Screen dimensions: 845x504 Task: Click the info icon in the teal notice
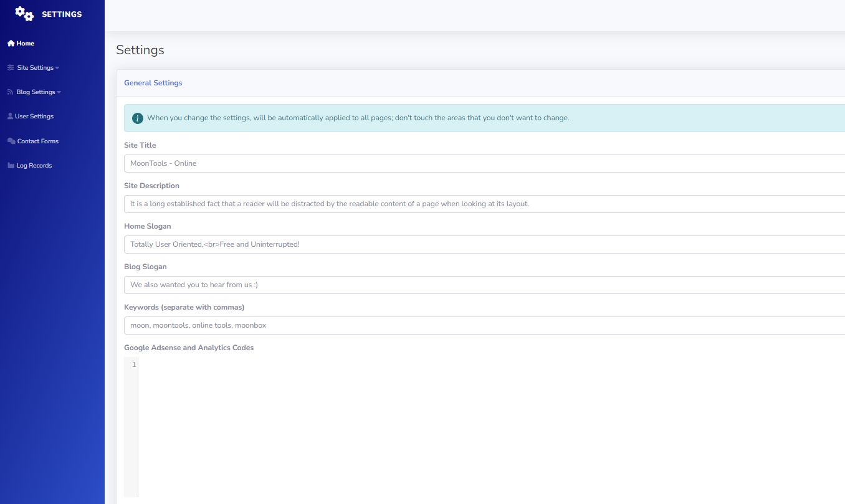[x=138, y=118]
